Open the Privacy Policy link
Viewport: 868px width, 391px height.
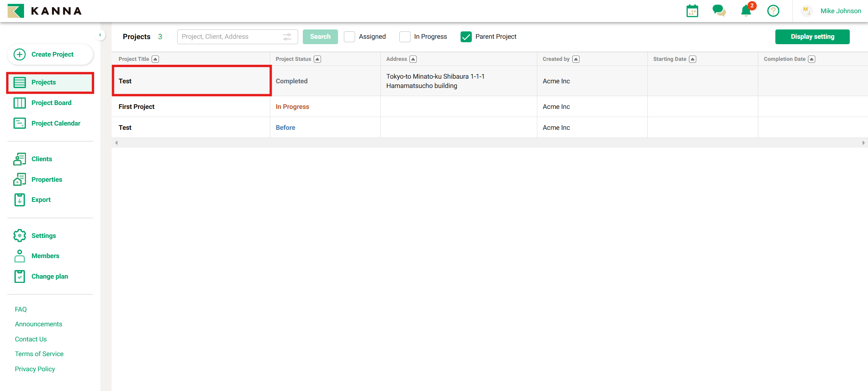[35, 369]
